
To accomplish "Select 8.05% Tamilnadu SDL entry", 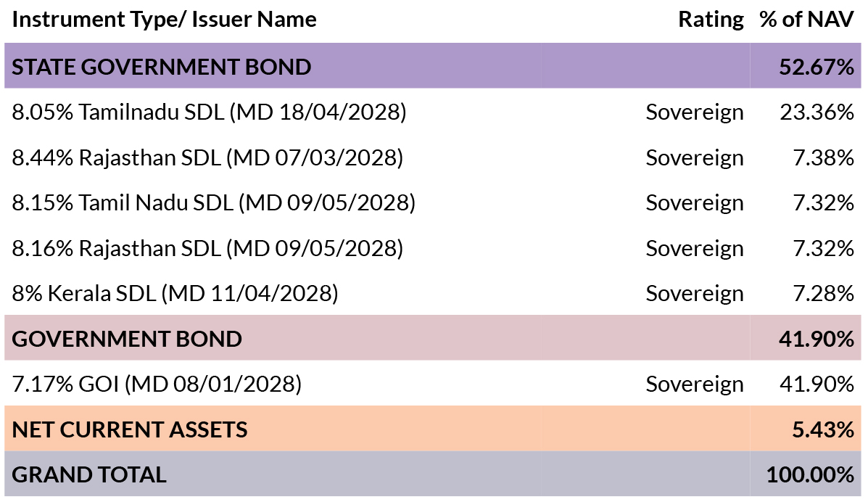I will click(209, 112).
